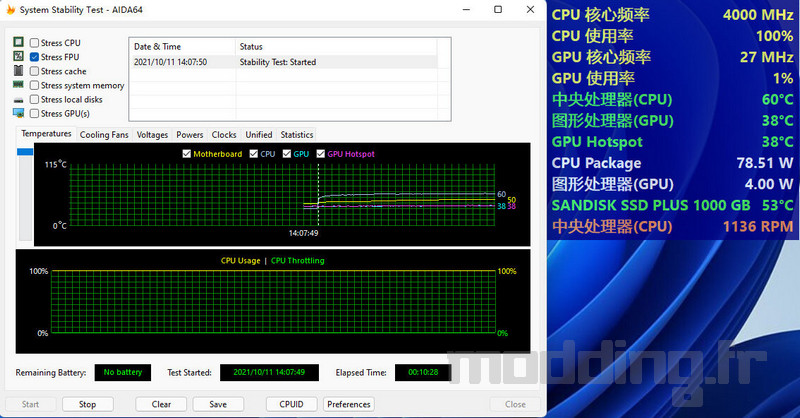Click the percent icon beside Stress FPU
800x418 pixels.
pos(18,56)
